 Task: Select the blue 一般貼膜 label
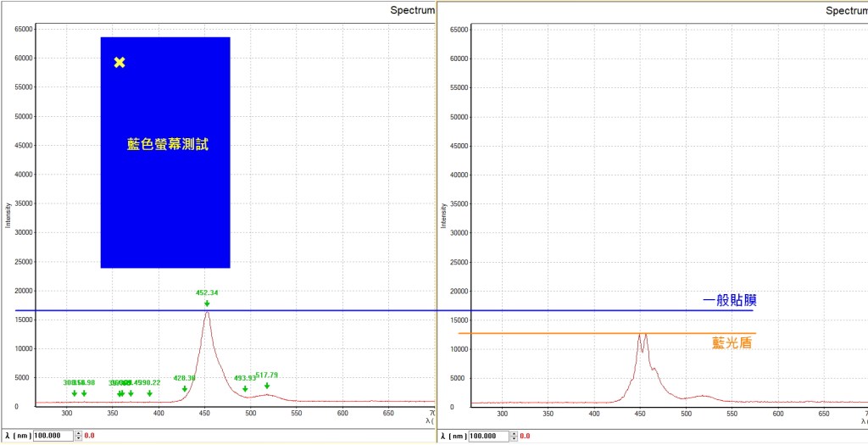point(729,300)
